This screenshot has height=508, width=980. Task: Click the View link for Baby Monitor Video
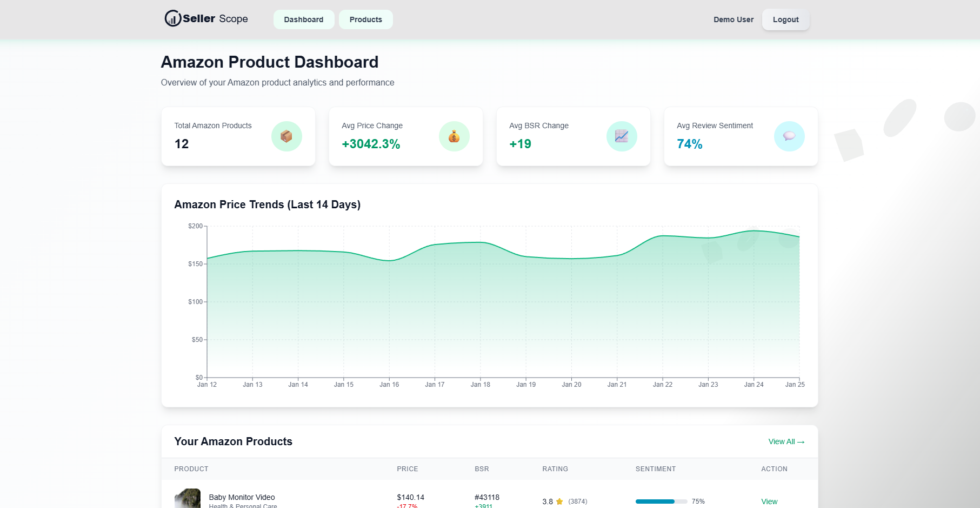pos(769,502)
